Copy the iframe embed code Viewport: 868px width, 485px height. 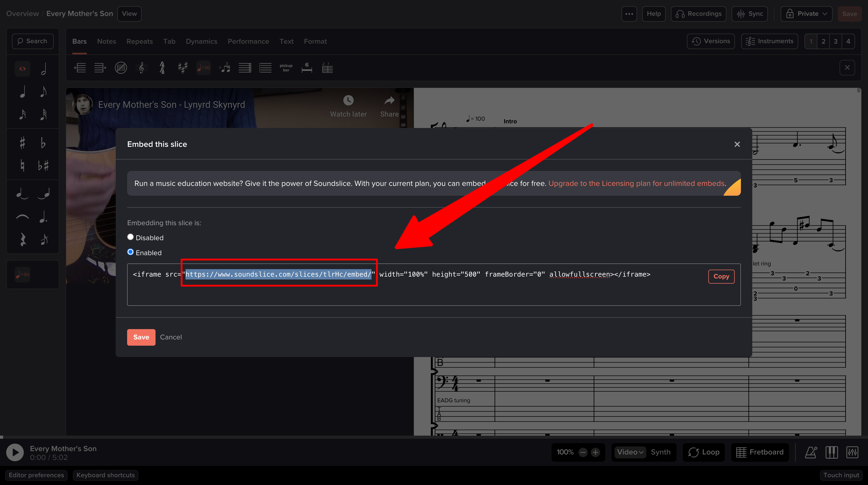pos(721,277)
